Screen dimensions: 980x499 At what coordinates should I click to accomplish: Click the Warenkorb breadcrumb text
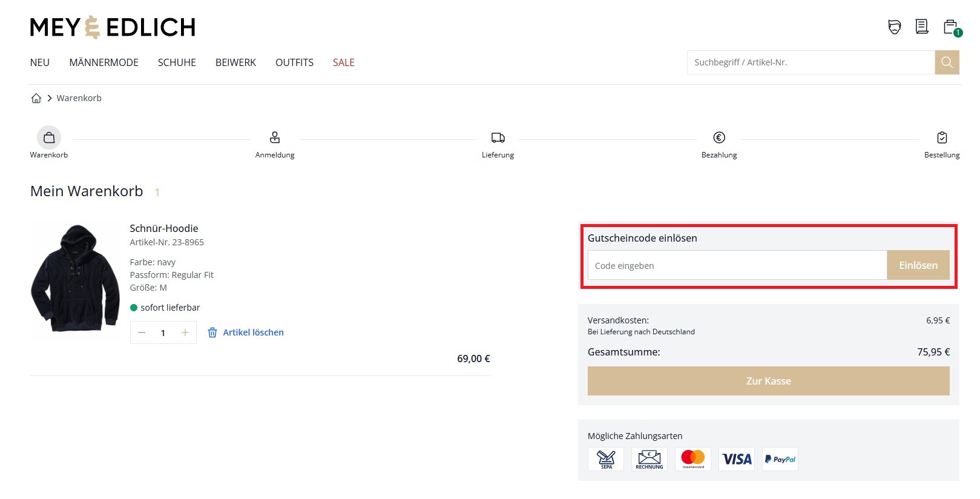click(x=79, y=98)
